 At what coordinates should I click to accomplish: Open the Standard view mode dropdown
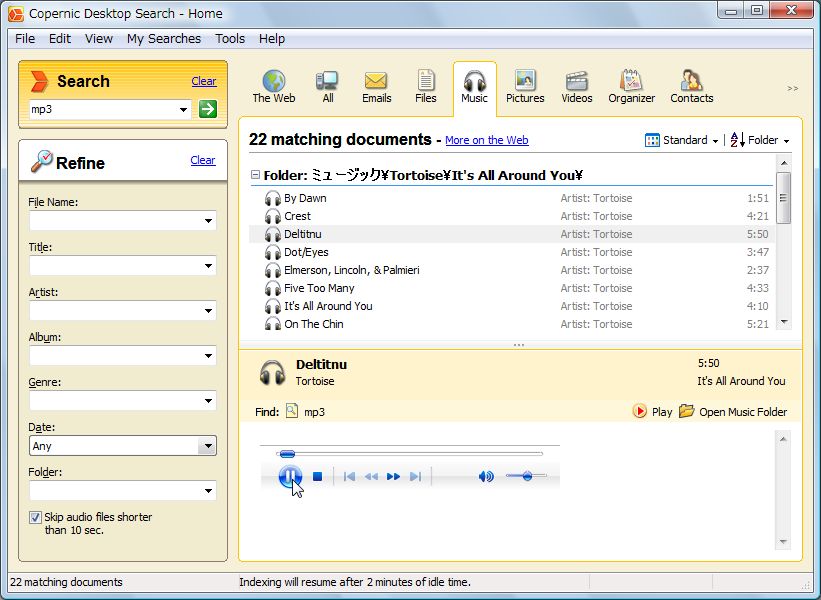[x=682, y=140]
